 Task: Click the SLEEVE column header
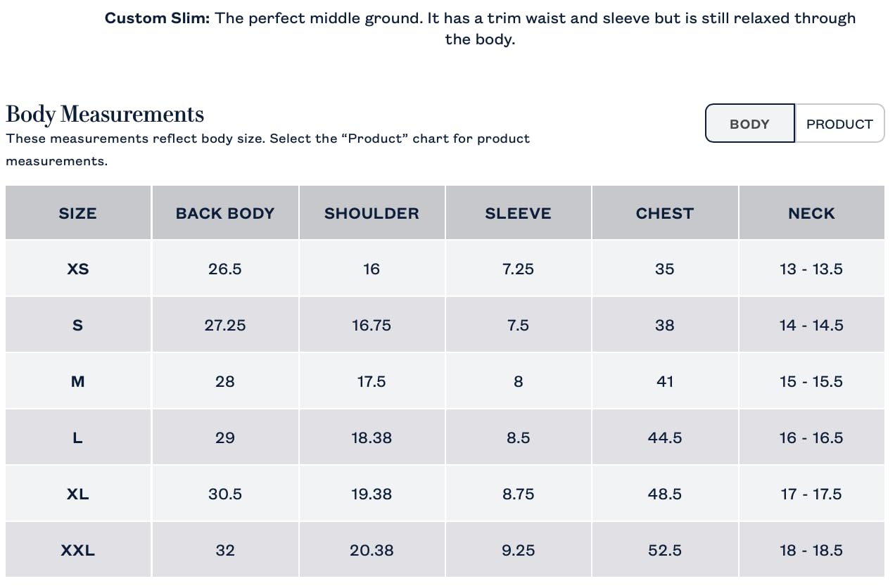518,213
